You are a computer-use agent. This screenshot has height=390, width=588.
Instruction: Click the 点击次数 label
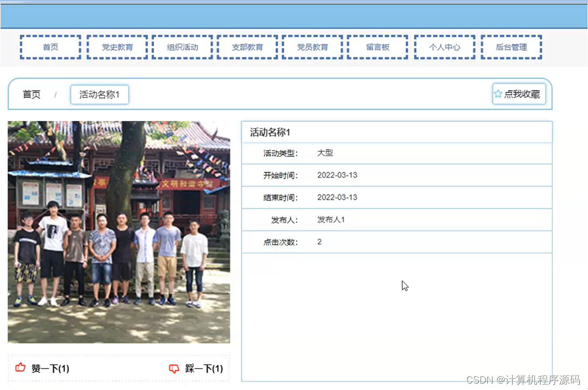click(280, 242)
